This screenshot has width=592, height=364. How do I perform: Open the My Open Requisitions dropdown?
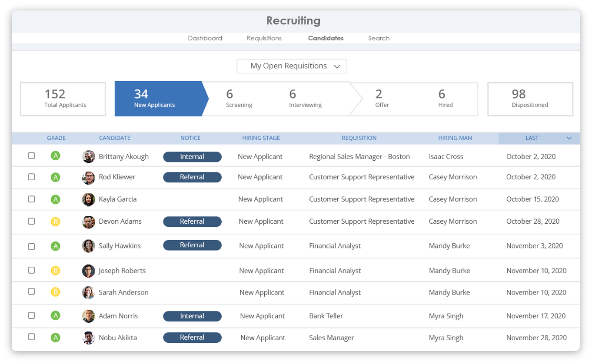pos(291,66)
